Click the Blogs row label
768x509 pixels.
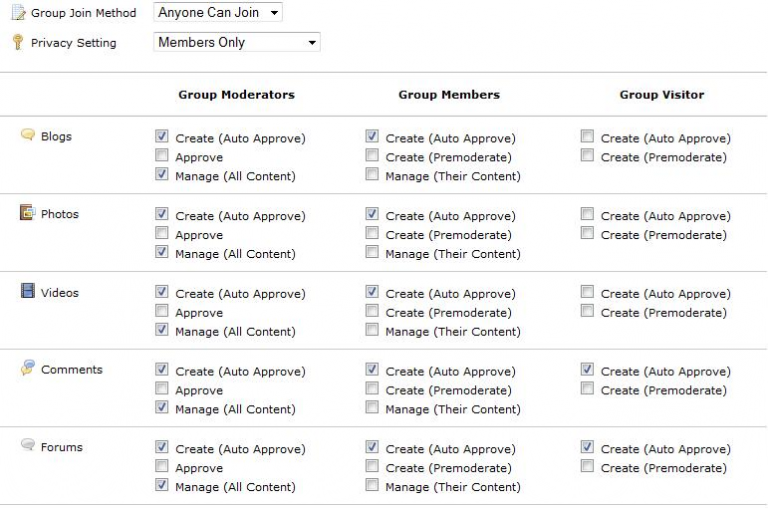pos(56,137)
